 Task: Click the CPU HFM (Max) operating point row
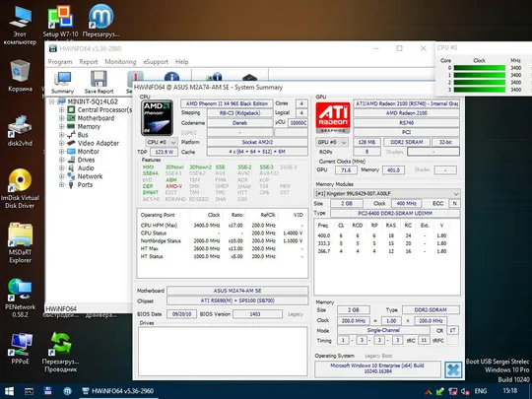pyautogui.click(x=222, y=226)
